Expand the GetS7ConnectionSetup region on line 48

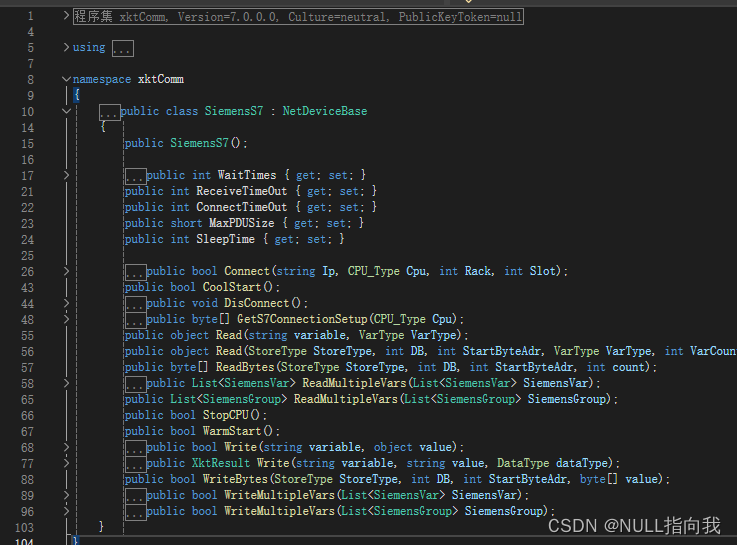(66, 319)
